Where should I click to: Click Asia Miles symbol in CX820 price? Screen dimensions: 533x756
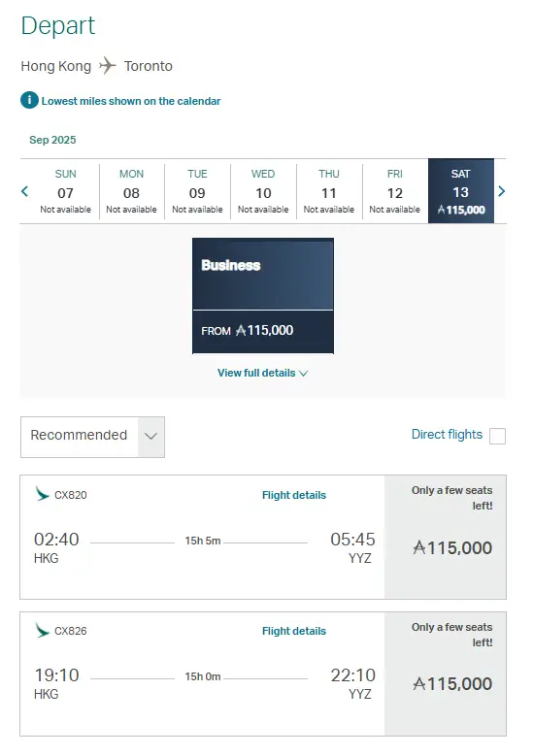click(419, 547)
